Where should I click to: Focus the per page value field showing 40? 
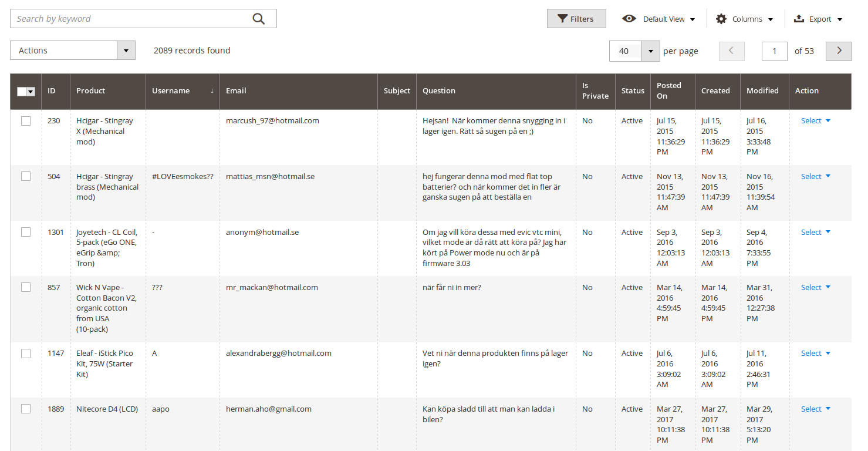tap(625, 51)
